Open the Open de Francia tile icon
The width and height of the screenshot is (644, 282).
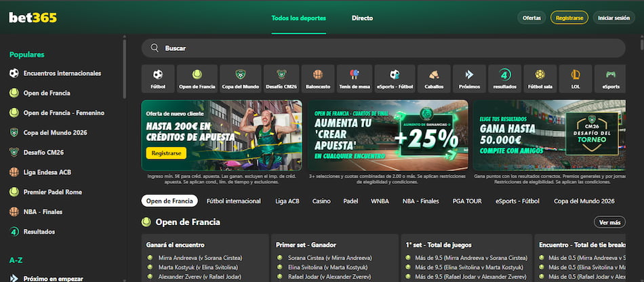[x=197, y=75]
